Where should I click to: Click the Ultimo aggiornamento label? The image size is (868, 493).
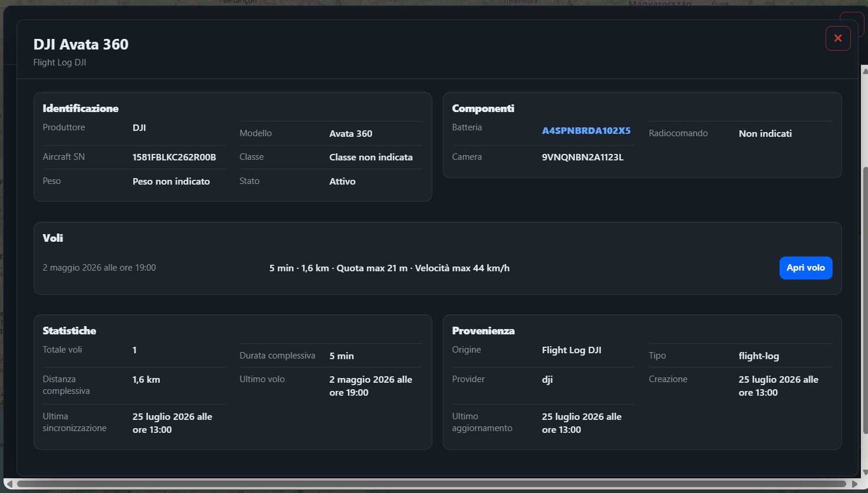pos(482,422)
